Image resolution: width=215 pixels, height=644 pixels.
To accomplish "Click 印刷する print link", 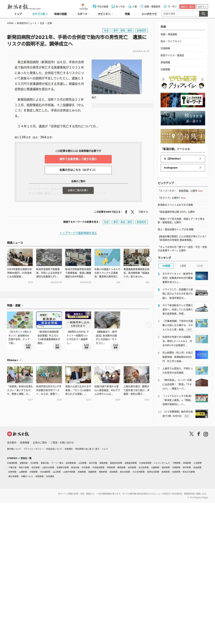I will [143, 212].
